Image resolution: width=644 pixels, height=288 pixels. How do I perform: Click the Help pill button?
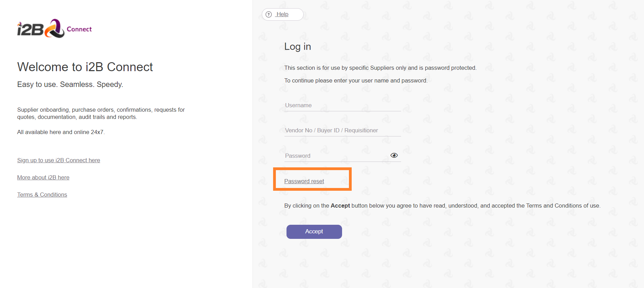tap(283, 14)
